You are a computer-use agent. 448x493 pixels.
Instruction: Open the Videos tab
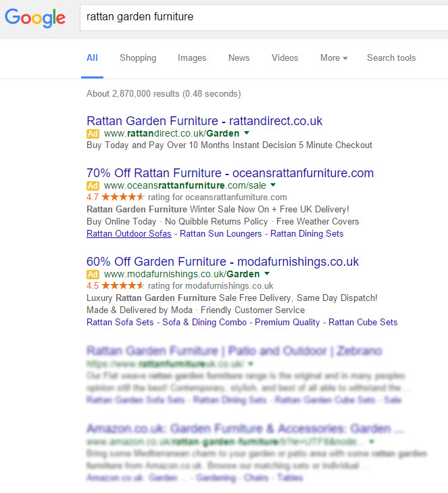(284, 58)
